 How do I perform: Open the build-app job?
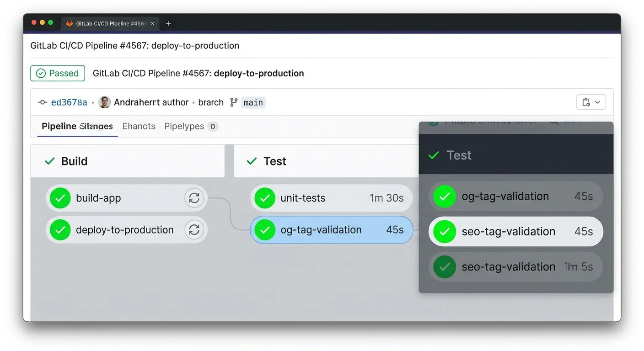pos(126,198)
